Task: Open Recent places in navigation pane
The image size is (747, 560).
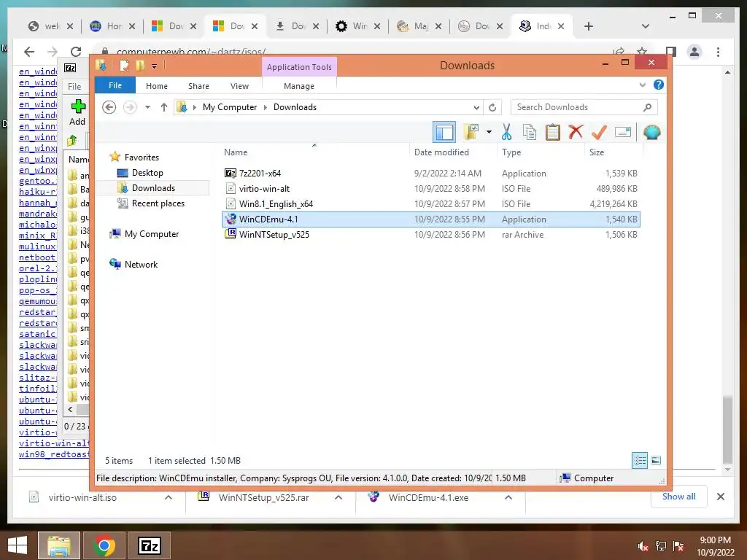Action: (x=158, y=203)
